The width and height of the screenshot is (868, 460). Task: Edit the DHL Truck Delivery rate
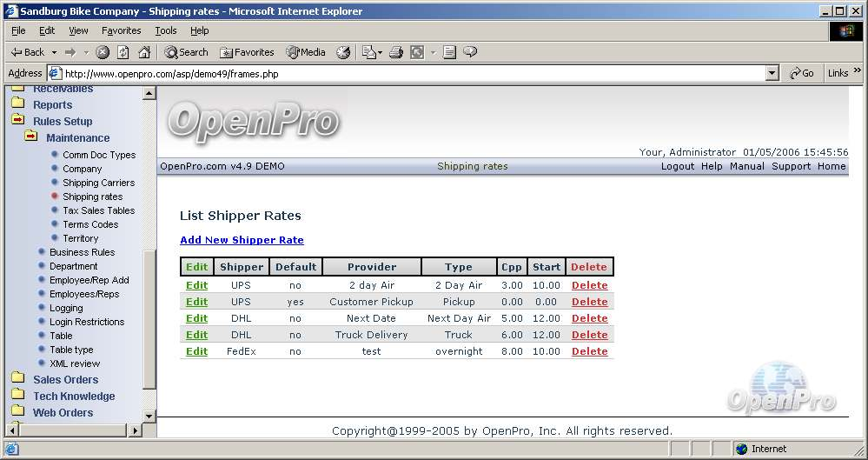197,335
